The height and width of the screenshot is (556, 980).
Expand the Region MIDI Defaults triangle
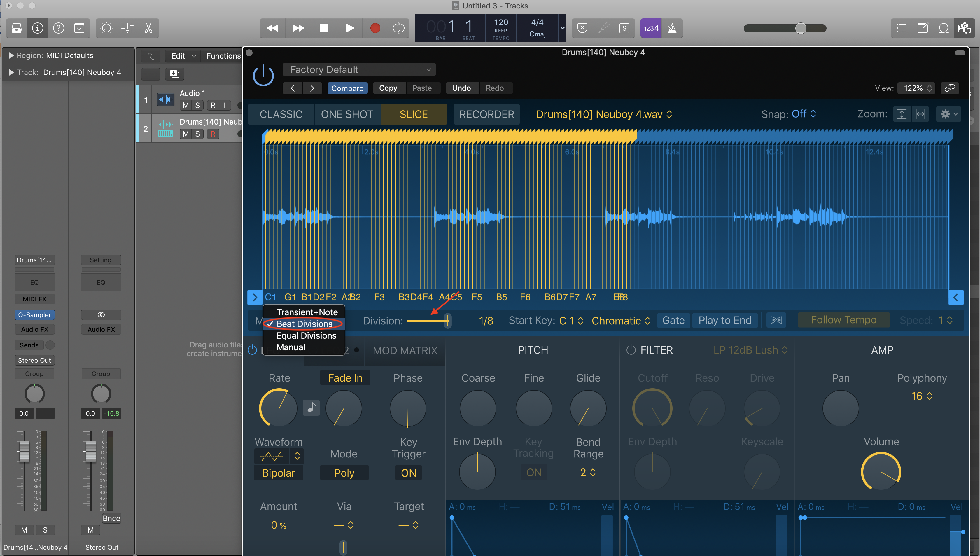[11, 56]
